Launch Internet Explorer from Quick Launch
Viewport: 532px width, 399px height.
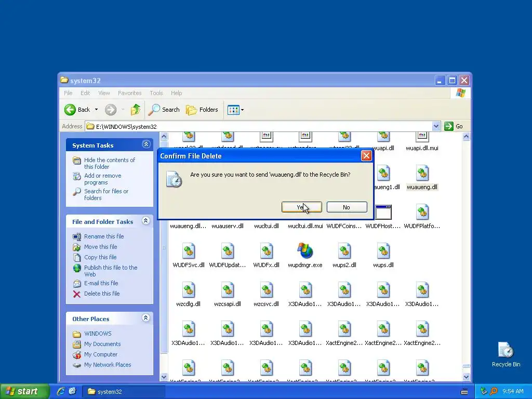[61, 391]
